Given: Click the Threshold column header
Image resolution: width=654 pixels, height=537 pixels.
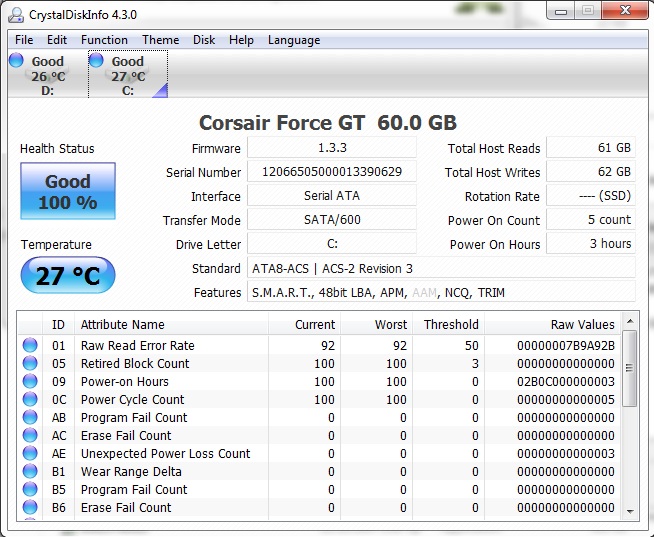Looking at the screenshot, I should pos(448,324).
